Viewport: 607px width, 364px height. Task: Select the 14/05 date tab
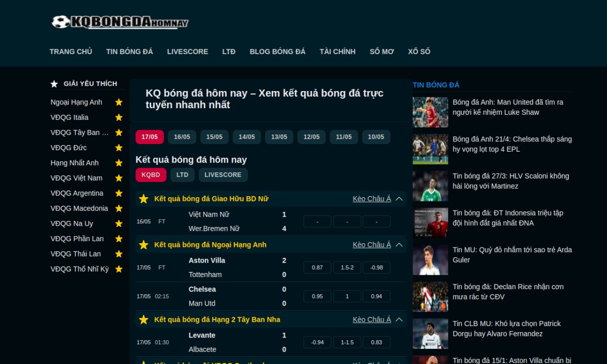tap(247, 137)
